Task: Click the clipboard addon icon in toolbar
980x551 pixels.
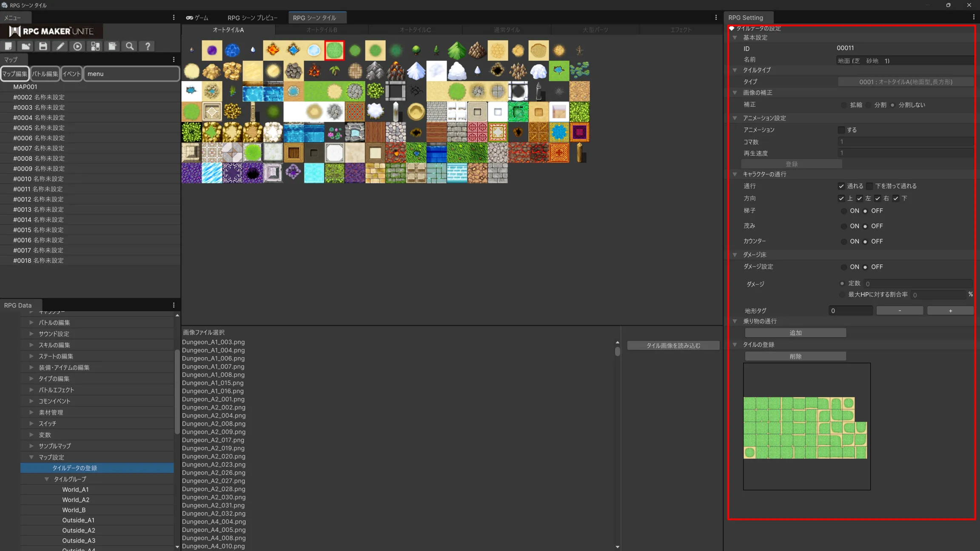Action: click(112, 46)
